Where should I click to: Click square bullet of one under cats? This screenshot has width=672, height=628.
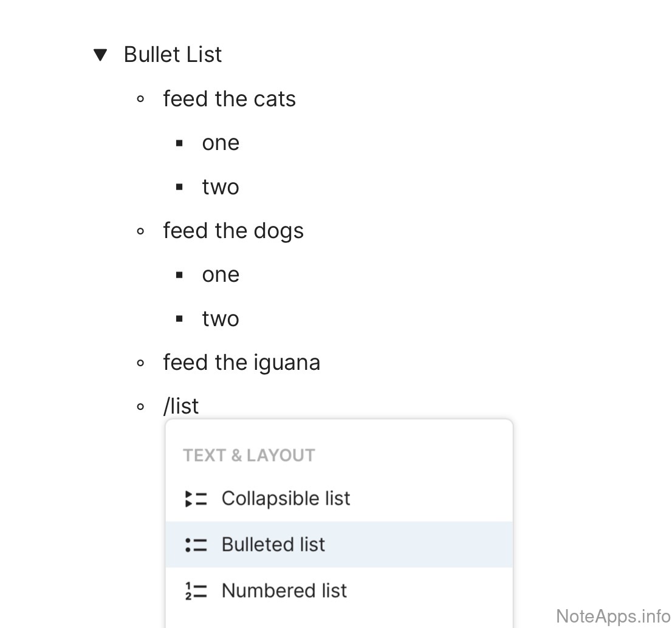pyautogui.click(x=179, y=143)
